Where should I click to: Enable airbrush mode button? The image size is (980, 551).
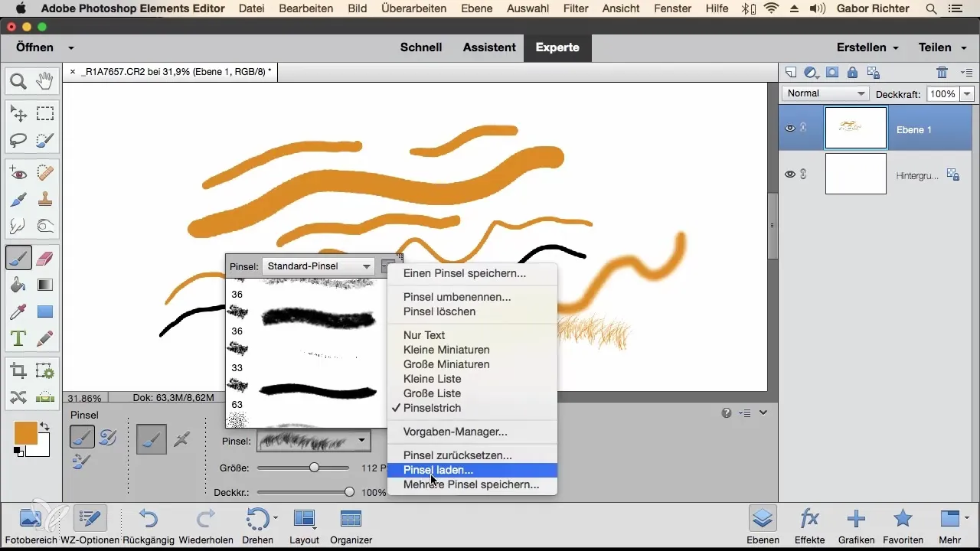181,439
